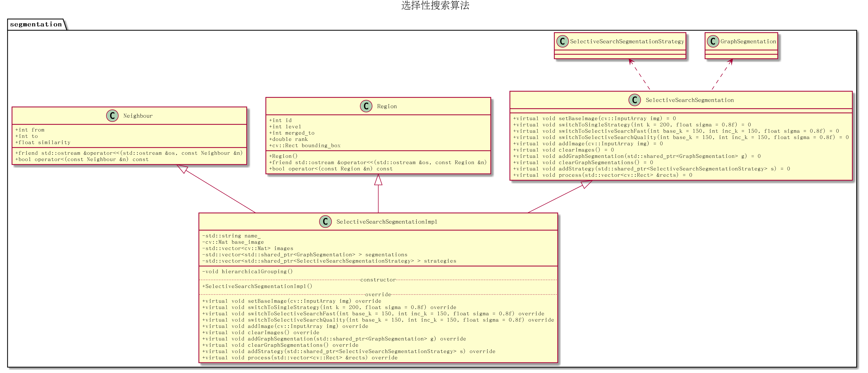Click the Chinese diagram title text
This screenshot has width=868, height=373.
click(x=435, y=5)
